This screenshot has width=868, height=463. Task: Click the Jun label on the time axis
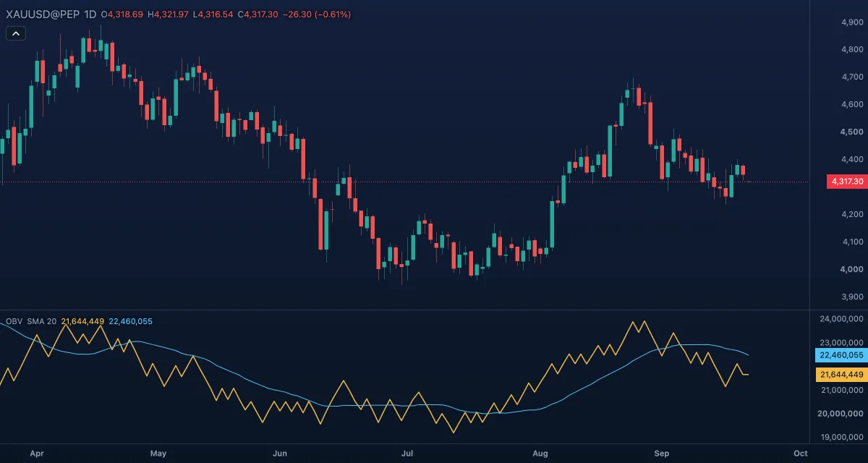(x=281, y=454)
